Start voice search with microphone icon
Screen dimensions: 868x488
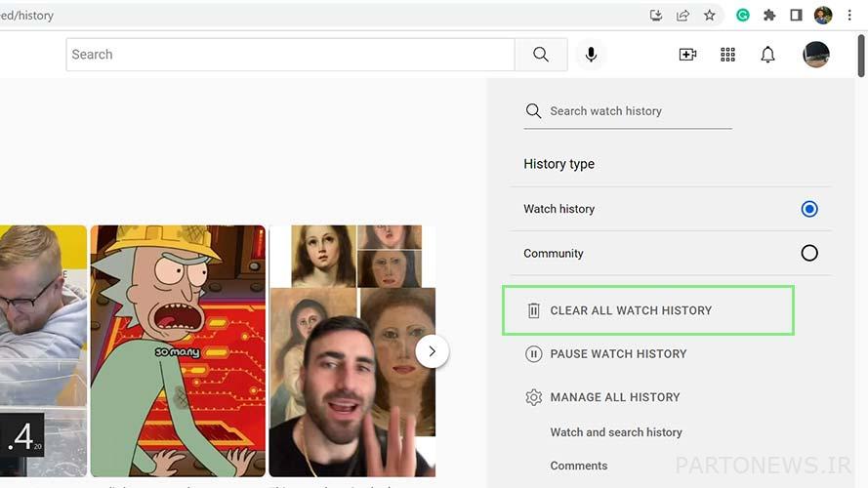[591, 55]
